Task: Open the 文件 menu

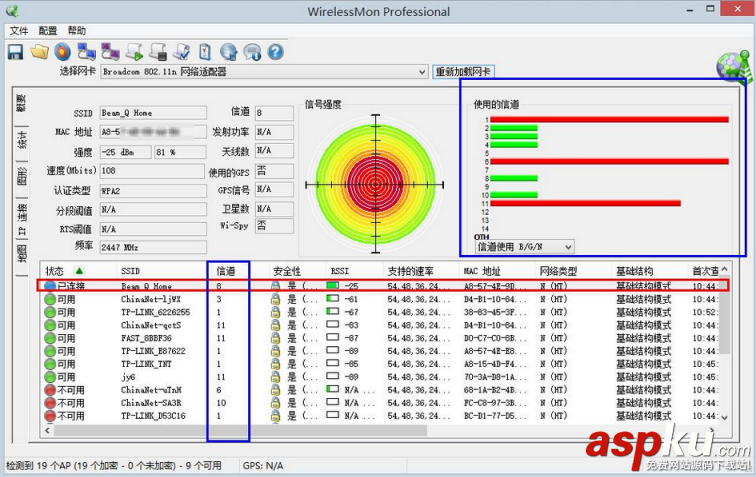Action: pyautogui.click(x=19, y=31)
